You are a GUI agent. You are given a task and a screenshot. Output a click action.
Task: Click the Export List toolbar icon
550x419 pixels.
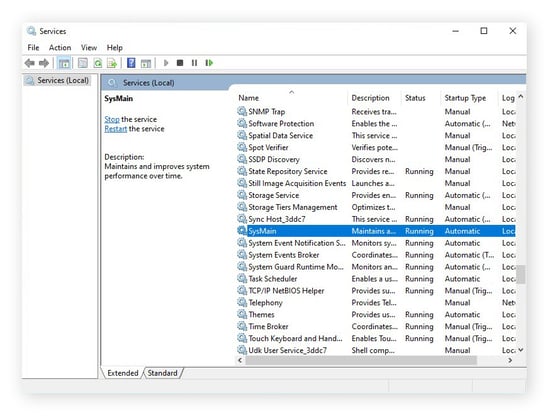112,63
